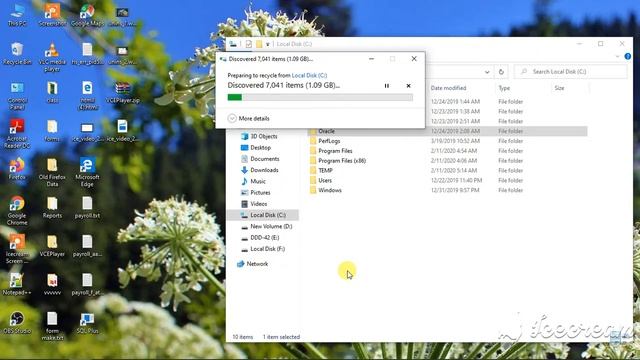Viewport: 640px width, 360px height.
Task: Select the Program Files (x86) folder
Action: (x=342, y=160)
